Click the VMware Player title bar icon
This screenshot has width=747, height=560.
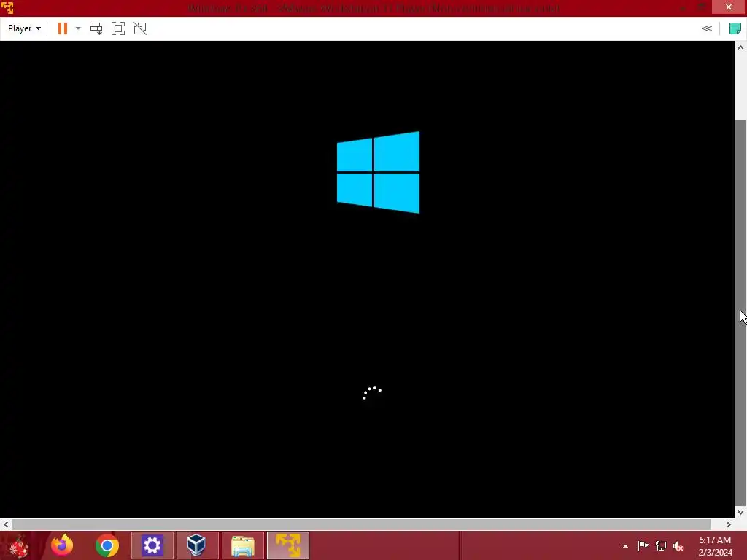[x=7, y=7]
